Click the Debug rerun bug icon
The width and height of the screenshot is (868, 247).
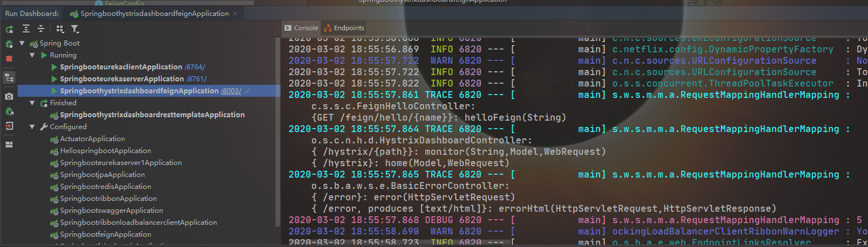[x=9, y=44]
